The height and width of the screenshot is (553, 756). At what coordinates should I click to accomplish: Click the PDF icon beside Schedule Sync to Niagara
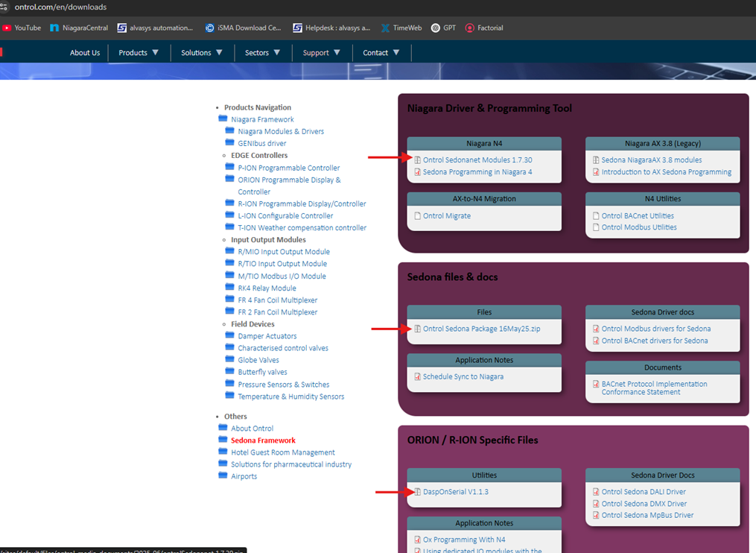[418, 376]
